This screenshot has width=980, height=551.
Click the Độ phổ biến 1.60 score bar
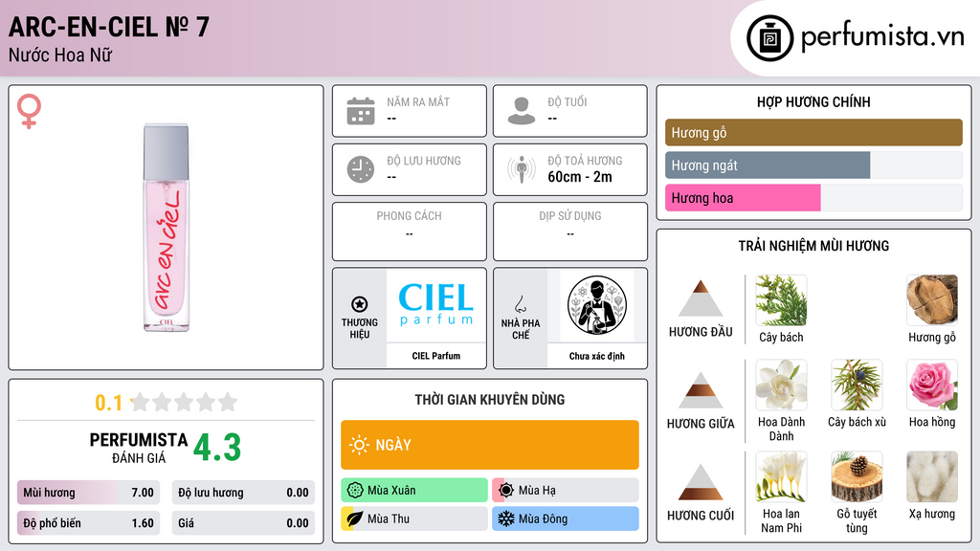tap(89, 523)
